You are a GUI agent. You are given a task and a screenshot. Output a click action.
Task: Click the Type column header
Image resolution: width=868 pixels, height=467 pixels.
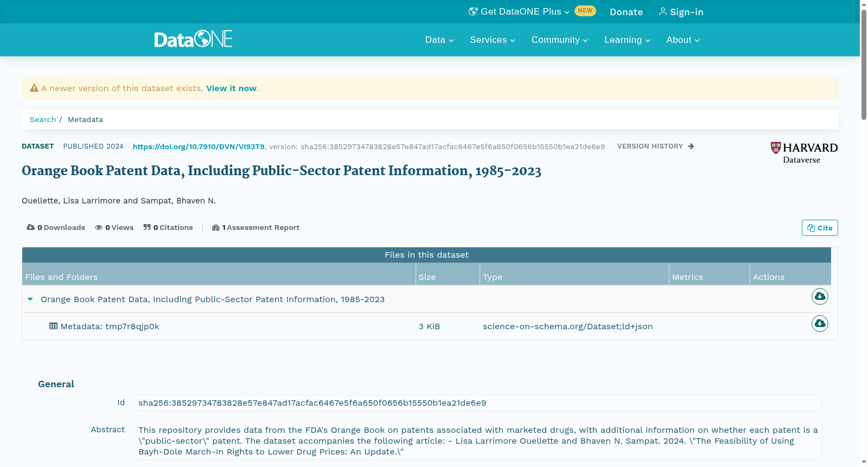tap(575, 274)
